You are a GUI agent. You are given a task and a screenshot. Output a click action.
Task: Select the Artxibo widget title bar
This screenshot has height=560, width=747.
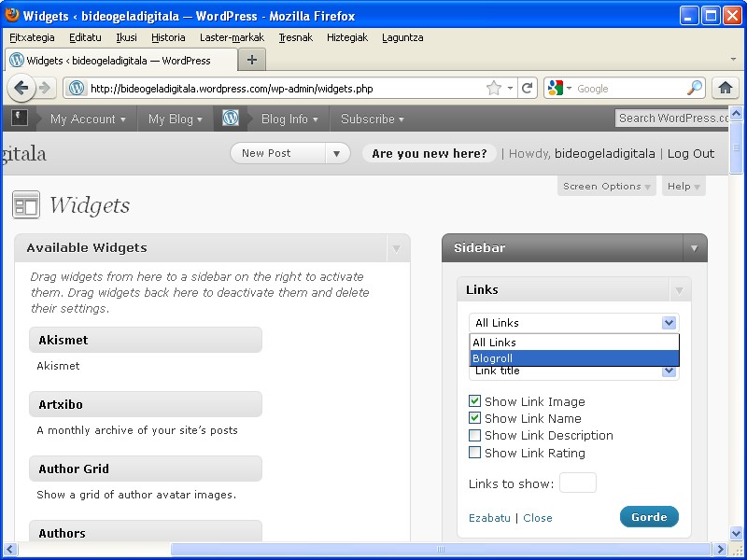146,404
